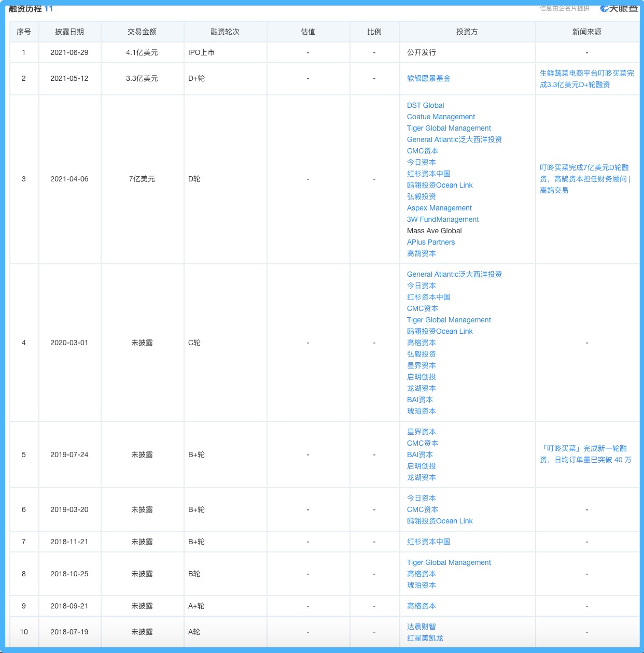
Task: Open 今日资本 in the C轮 row
Action: click(x=421, y=286)
